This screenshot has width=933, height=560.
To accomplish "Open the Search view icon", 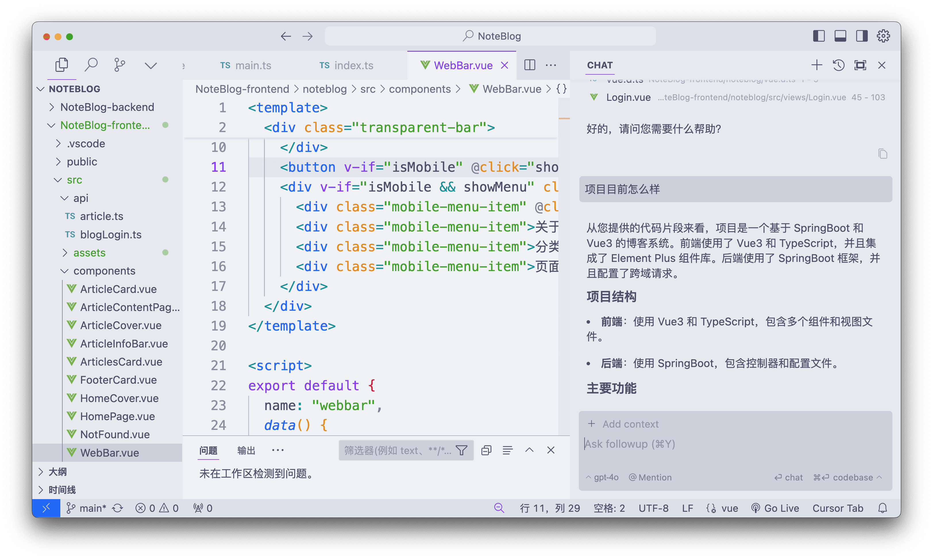I will (91, 65).
